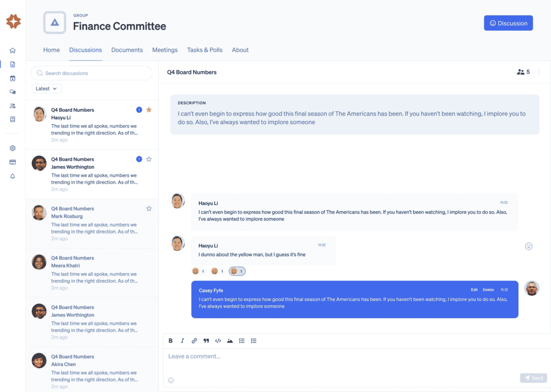Insert a bulleted list in the comment
Viewport: 551px width, 392px height.
(x=254, y=341)
